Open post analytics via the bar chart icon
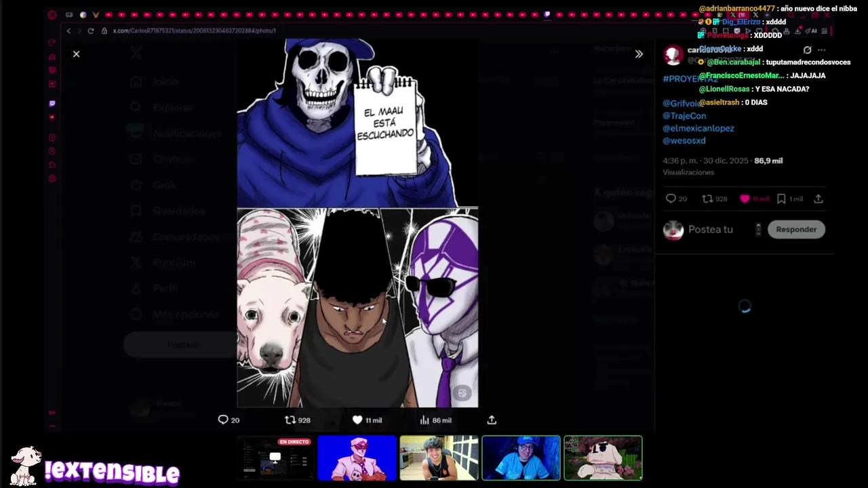 425,420
